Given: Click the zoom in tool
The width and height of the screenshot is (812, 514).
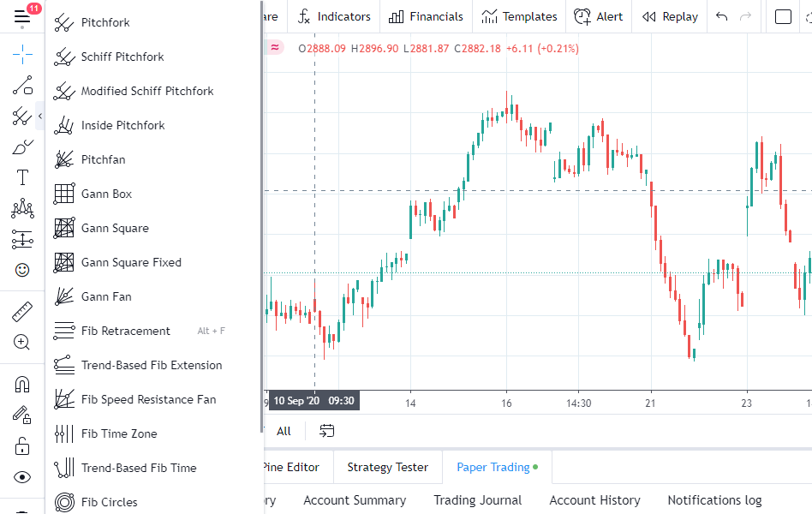Looking at the screenshot, I should tap(22, 343).
